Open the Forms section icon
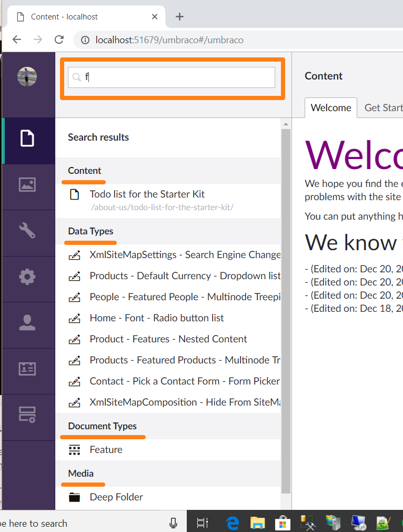Screen dimensions: 403x532 [x=27, y=415]
